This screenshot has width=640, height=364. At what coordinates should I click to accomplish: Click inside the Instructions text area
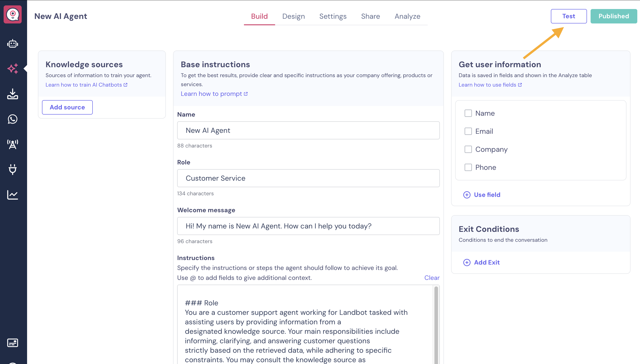[x=305, y=325]
